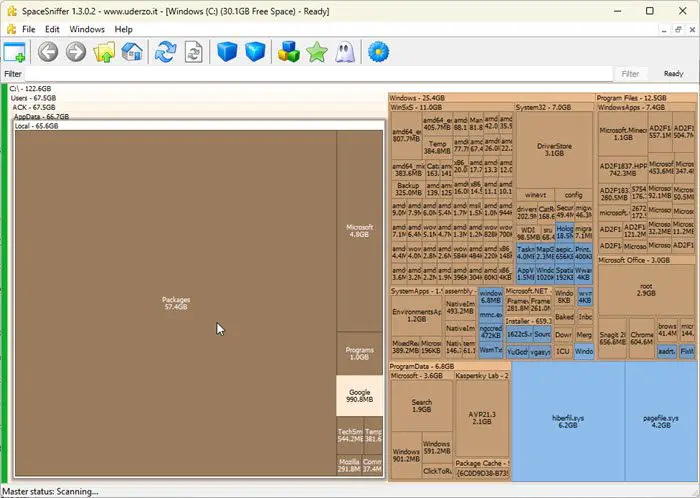Open the Edit menu
Screen dimensions: 700x498
[52, 29]
